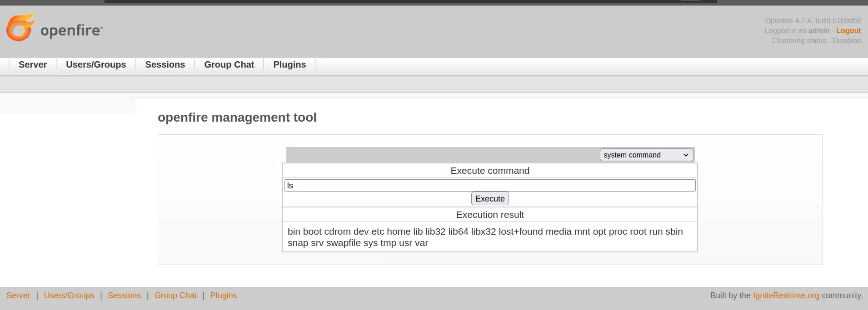Click the 'Execute command' label
The image size is (868, 310).
tap(490, 171)
